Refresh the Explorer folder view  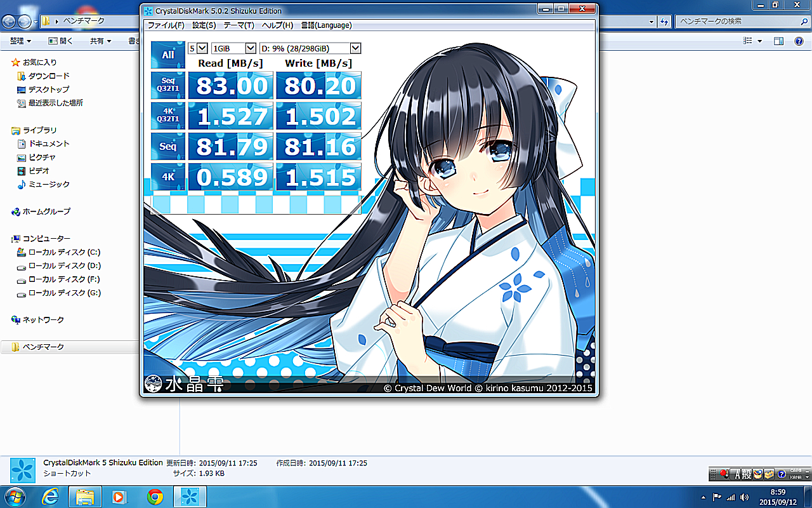[x=664, y=21]
